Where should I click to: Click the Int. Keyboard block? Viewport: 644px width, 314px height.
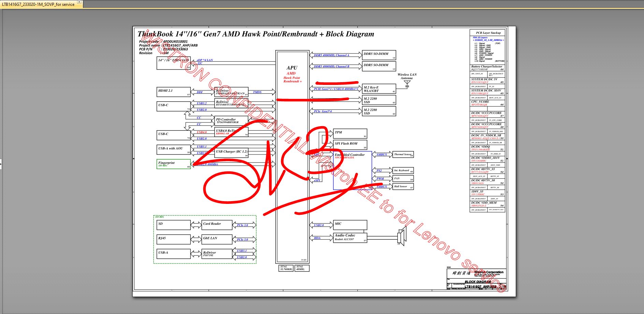coord(403,170)
